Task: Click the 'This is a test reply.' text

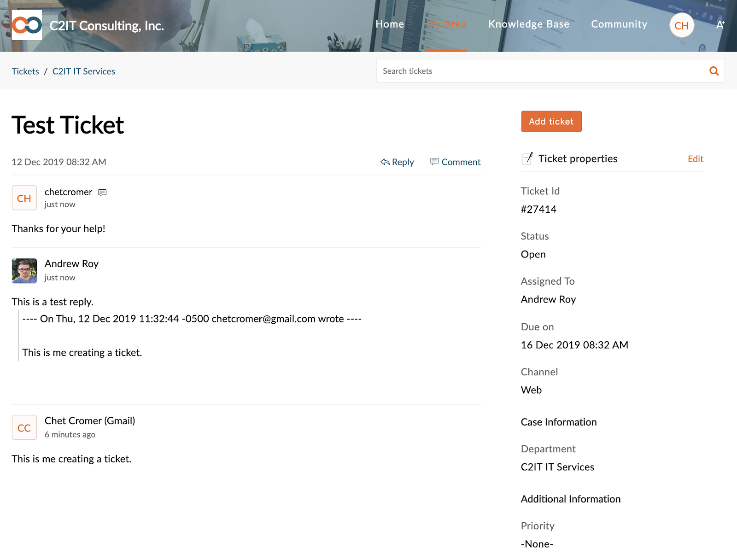Action: pos(53,302)
